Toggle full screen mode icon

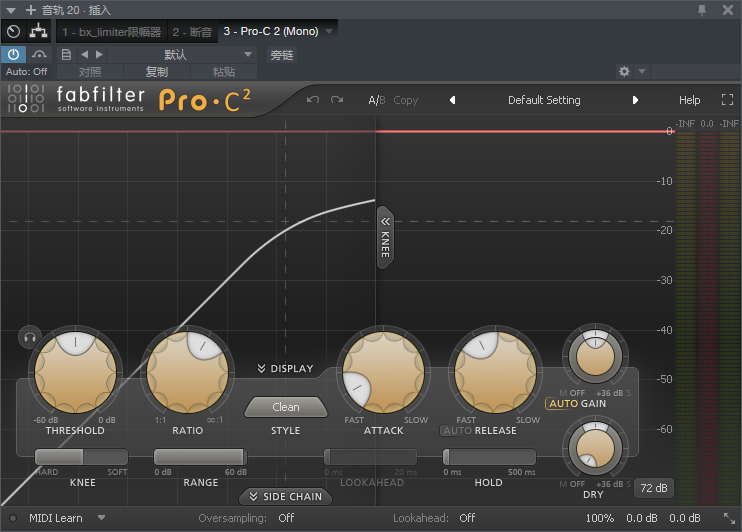pos(727,99)
